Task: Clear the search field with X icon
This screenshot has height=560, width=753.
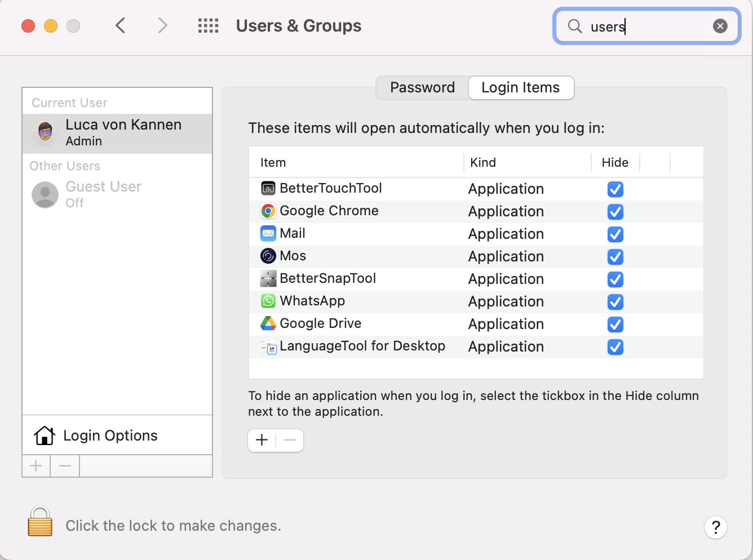Action: (720, 26)
